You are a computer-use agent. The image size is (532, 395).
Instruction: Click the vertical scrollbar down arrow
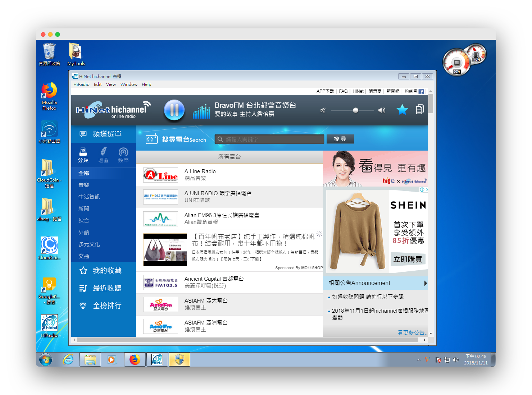tap(431, 334)
